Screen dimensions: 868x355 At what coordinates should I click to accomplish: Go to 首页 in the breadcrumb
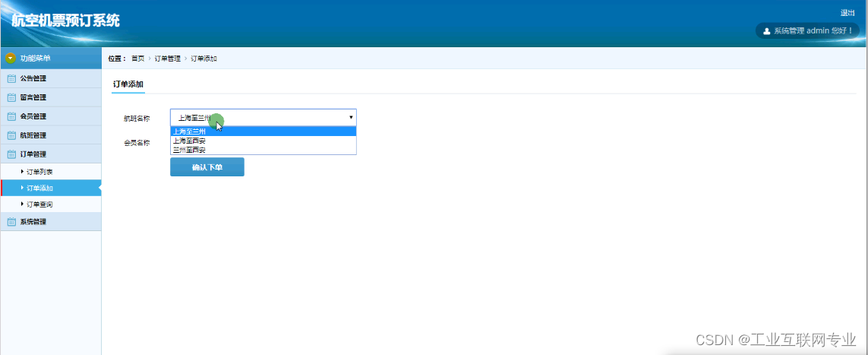(x=138, y=58)
